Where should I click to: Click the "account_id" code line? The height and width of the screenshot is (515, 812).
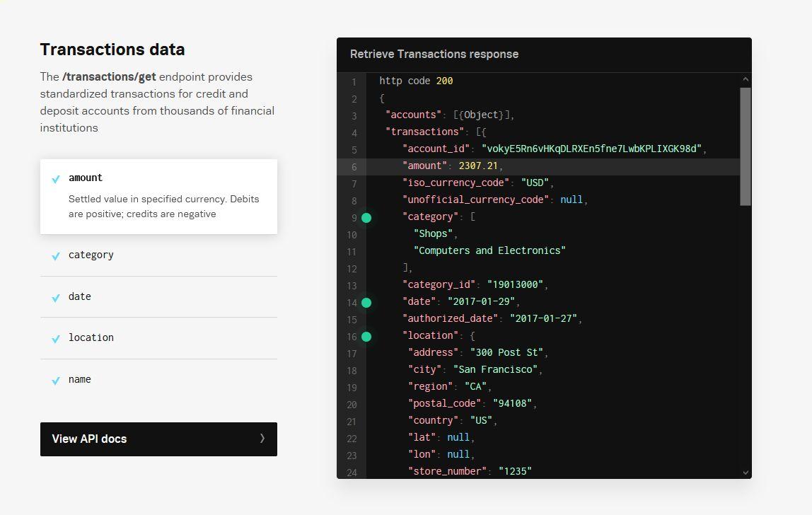[554, 149]
